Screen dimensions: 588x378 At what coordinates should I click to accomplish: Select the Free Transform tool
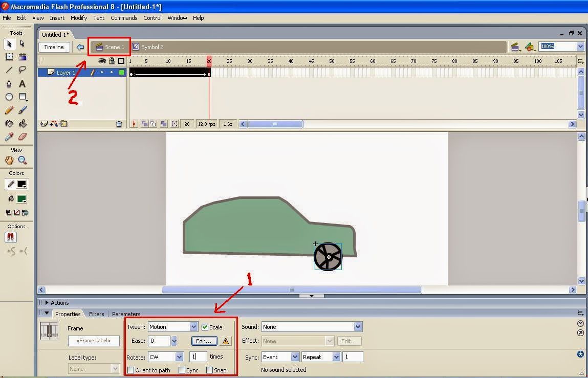click(9, 57)
